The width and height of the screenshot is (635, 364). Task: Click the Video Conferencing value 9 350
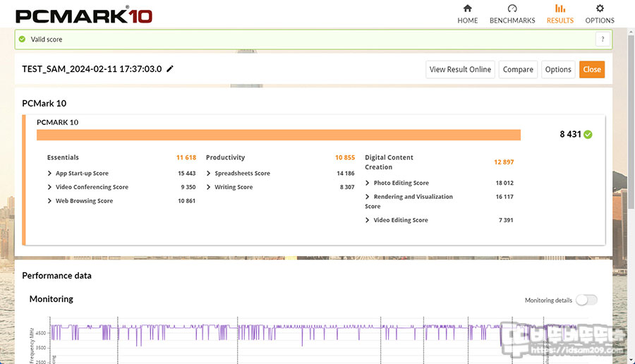tap(188, 187)
